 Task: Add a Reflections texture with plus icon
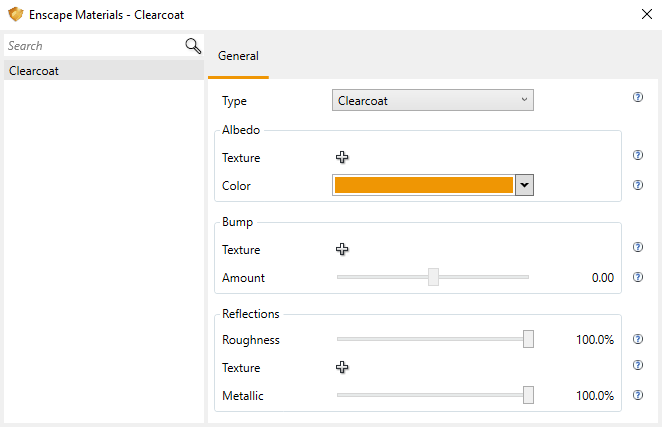pyautogui.click(x=342, y=367)
